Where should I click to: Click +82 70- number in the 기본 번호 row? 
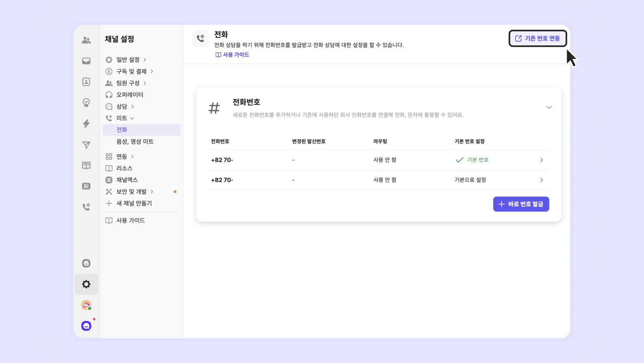point(222,160)
